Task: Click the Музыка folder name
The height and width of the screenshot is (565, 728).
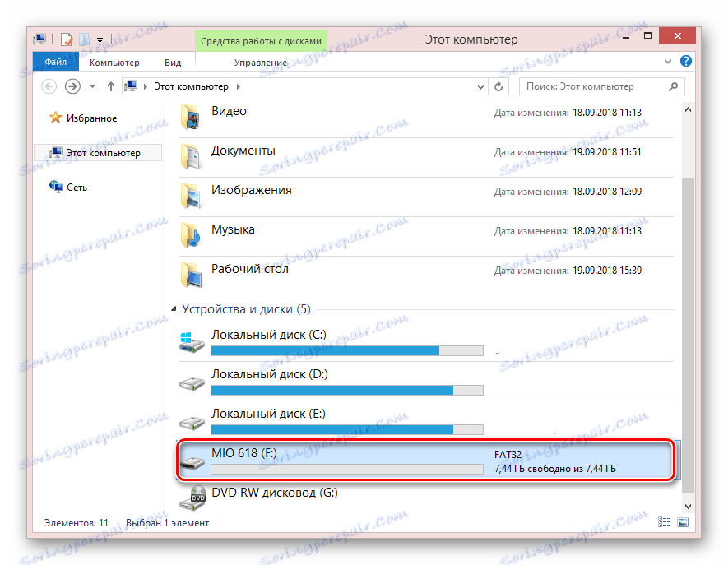Action: coord(233,229)
